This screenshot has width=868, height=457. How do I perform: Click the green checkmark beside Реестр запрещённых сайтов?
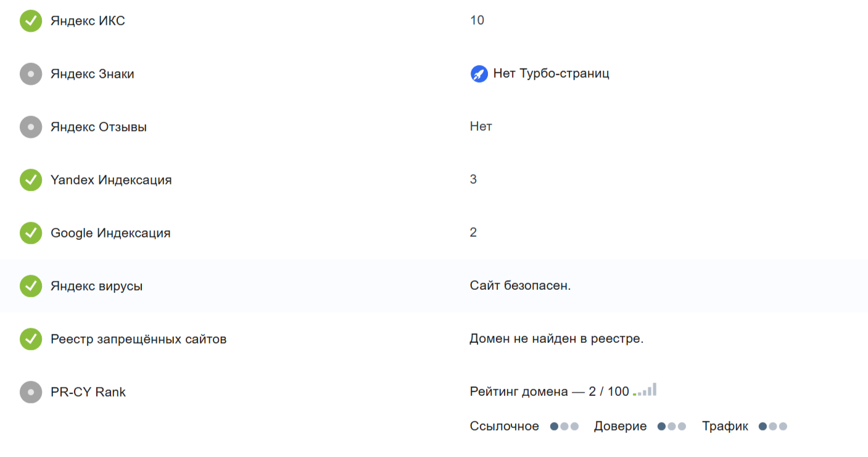click(31, 339)
